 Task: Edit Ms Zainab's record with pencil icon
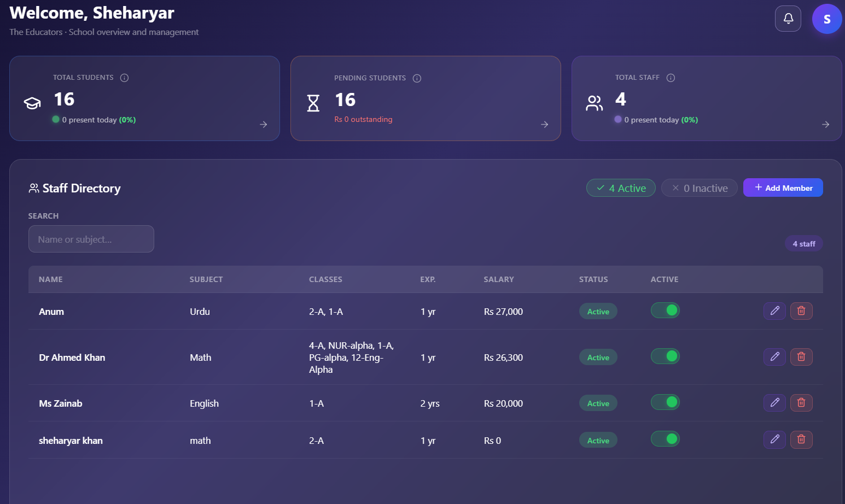(774, 403)
